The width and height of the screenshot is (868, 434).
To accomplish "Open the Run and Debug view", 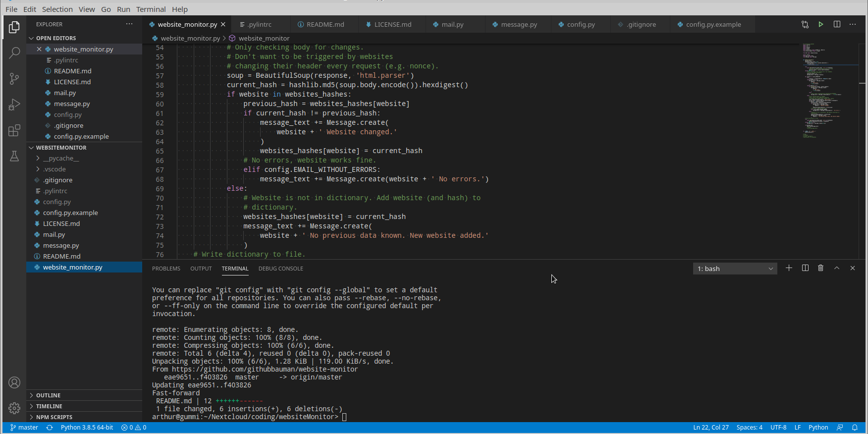I will pyautogui.click(x=14, y=105).
